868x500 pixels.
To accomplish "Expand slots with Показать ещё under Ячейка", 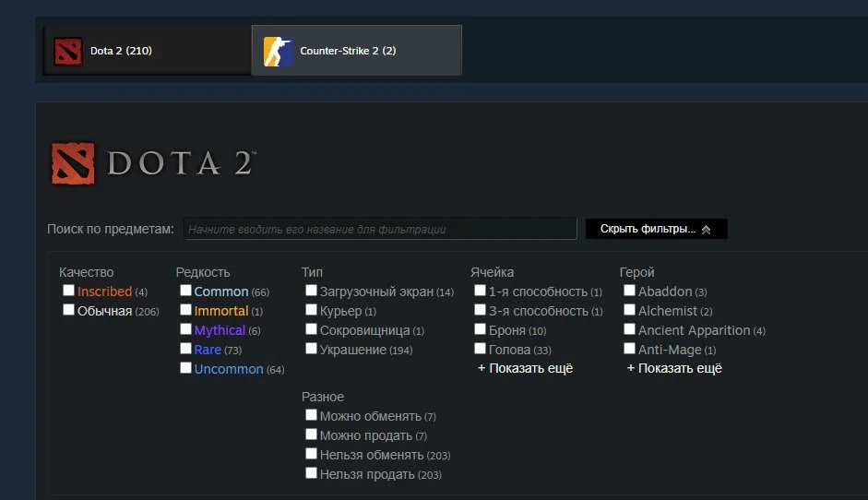I will click(x=526, y=368).
